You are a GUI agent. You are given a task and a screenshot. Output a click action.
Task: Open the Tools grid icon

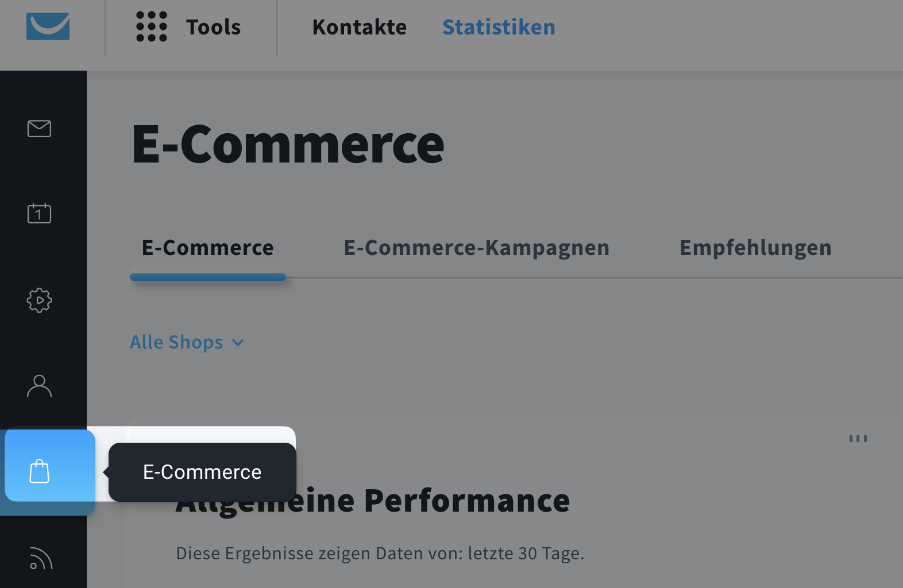[151, 26]
